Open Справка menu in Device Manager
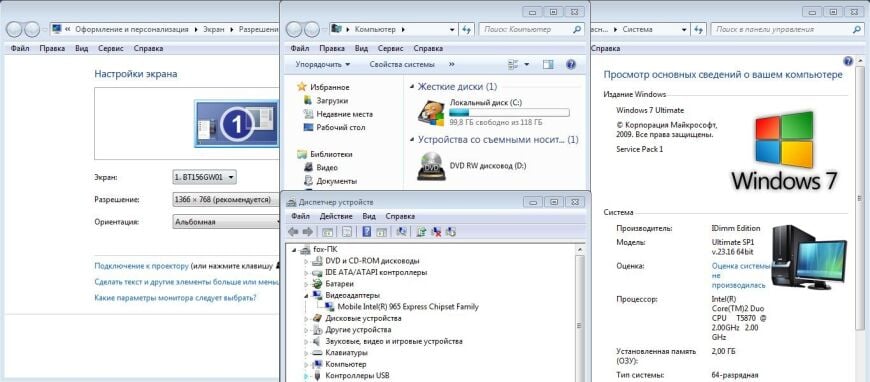Viewport: 870px width, 382px height. (399, 216)
